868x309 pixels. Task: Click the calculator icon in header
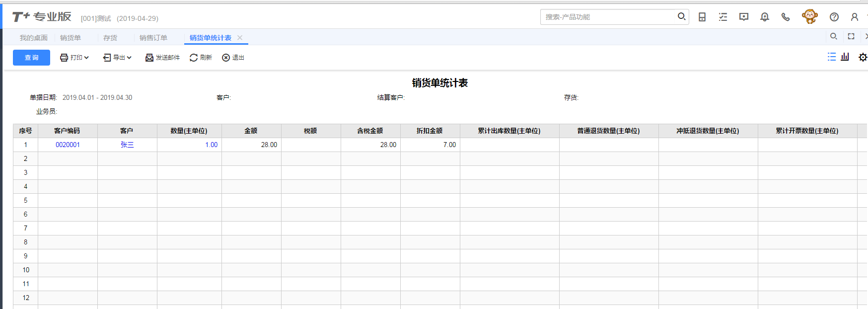pyautogui.click(x=702, y=17)
